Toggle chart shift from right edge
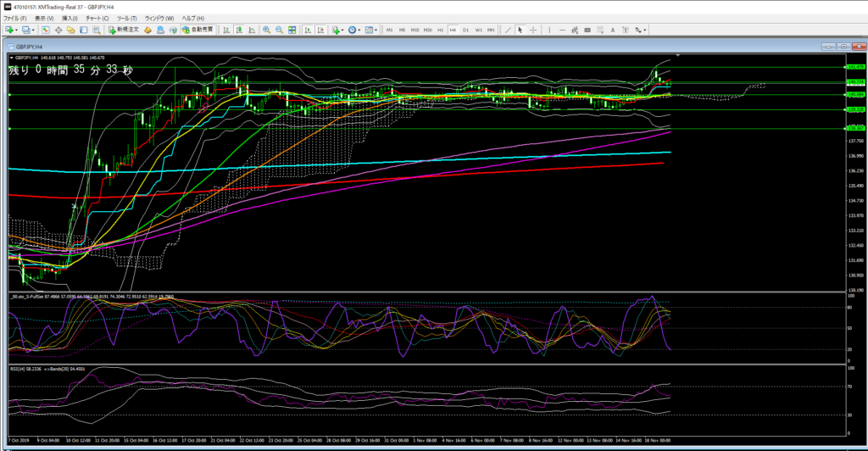868x451 pixels. [320, 30]
